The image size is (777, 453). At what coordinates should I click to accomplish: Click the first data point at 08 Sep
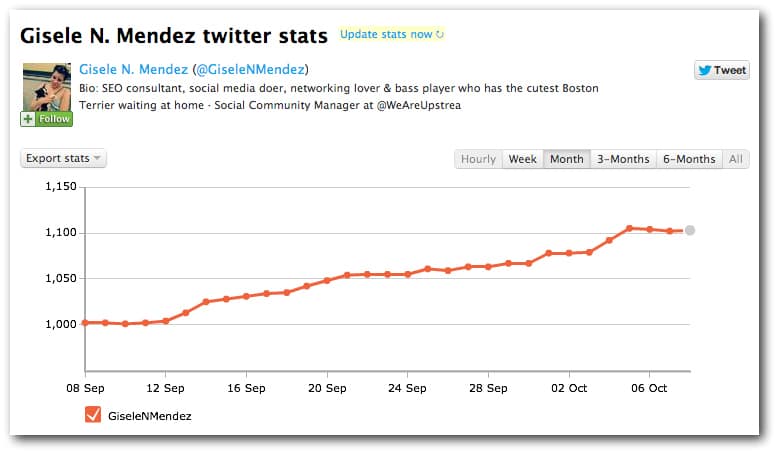[85, 322]
